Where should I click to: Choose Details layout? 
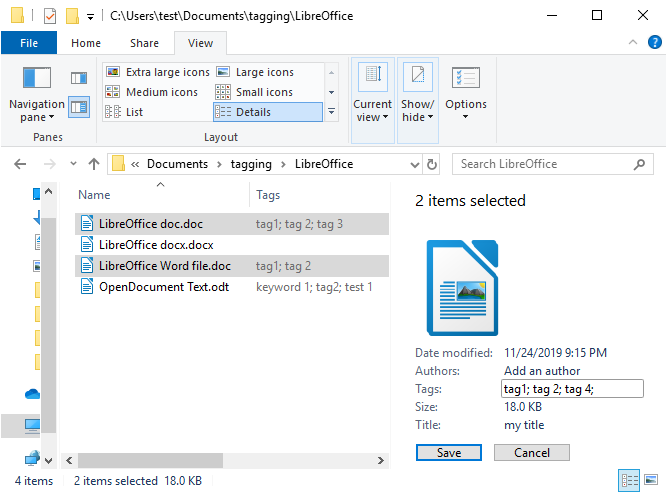pos(268,112)
